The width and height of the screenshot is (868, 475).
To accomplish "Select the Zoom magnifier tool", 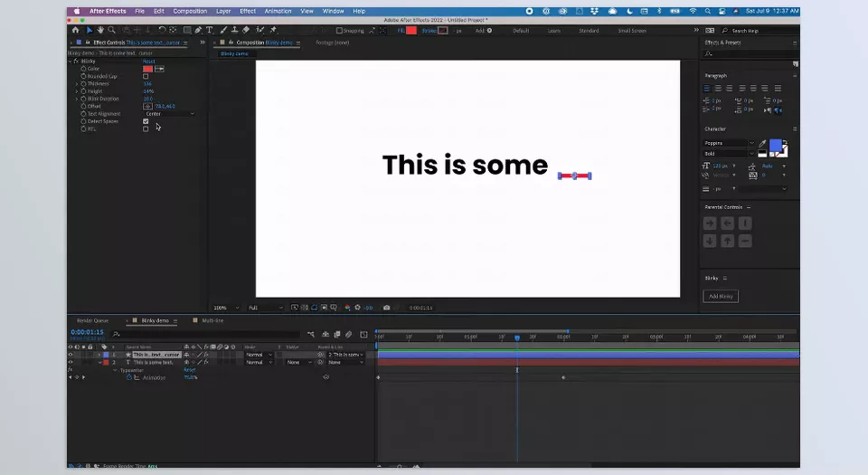I will point(111,30).
